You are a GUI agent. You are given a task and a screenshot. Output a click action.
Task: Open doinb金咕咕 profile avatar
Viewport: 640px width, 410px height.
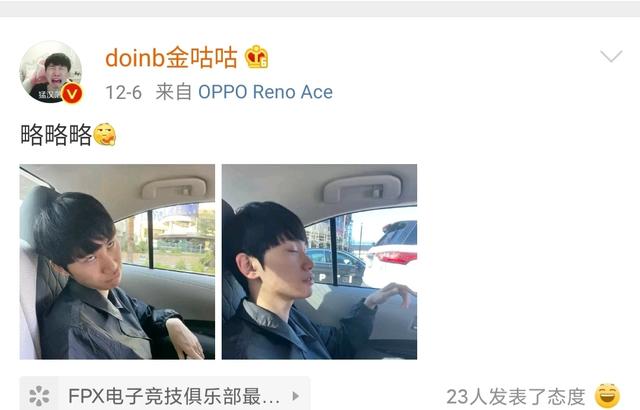click(x=51, y=71)
